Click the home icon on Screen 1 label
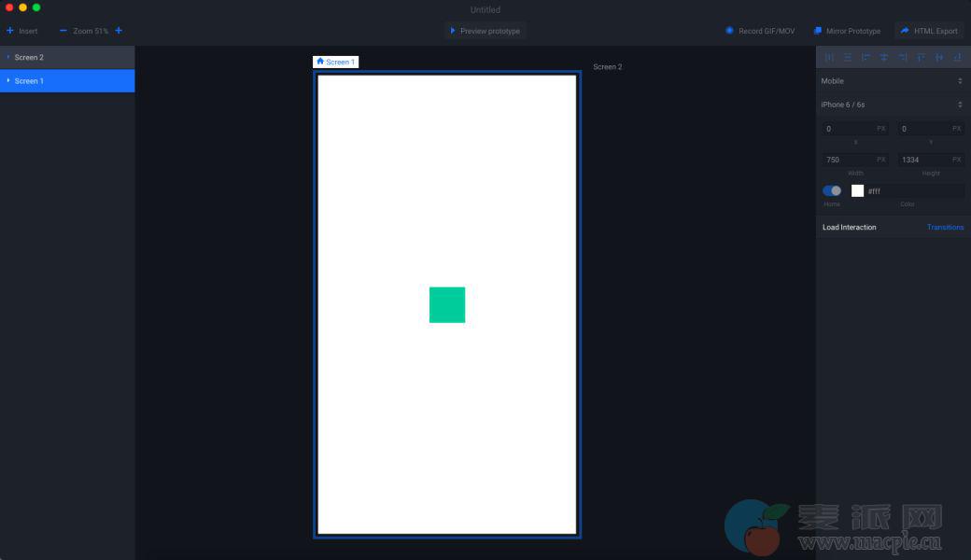The height and width of the screenshot is (560, 971). point(320,62)
